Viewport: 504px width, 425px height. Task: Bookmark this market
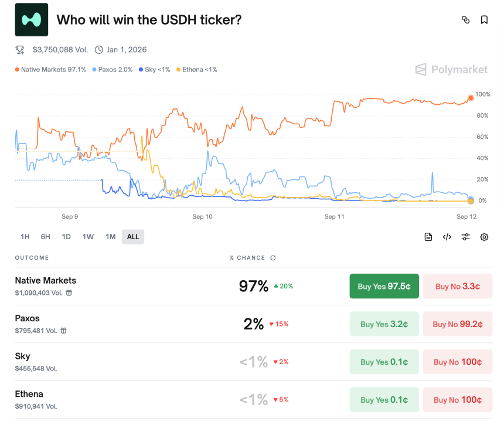pos(483,19)
